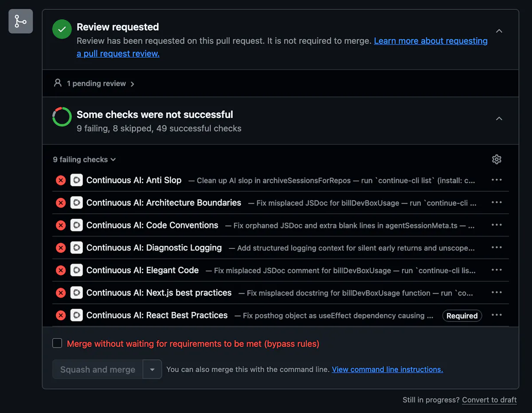Click the red X beside Code Conventions
The height and width of the screenshot is (413, 532).
coord(61,225)
